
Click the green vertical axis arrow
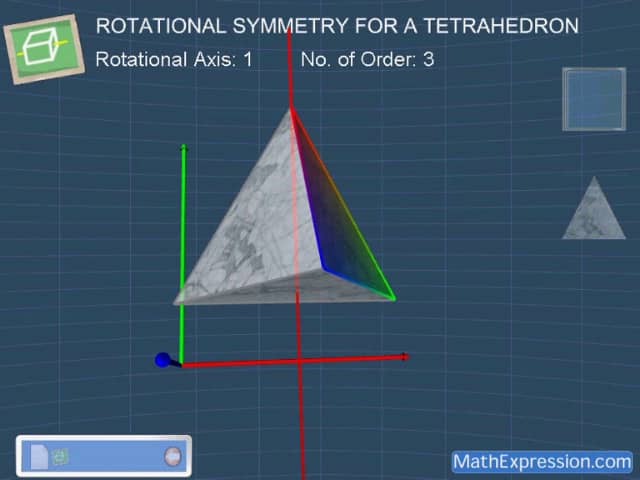click(x=182, y=253)
